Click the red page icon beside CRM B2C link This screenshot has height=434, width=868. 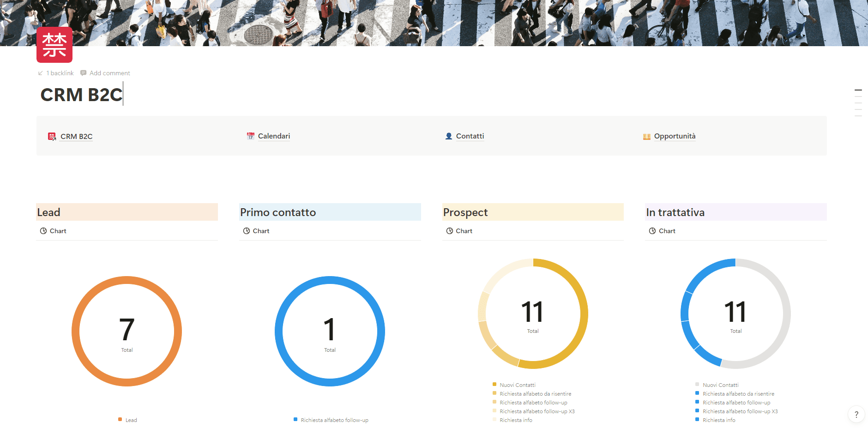pos(52,136)
